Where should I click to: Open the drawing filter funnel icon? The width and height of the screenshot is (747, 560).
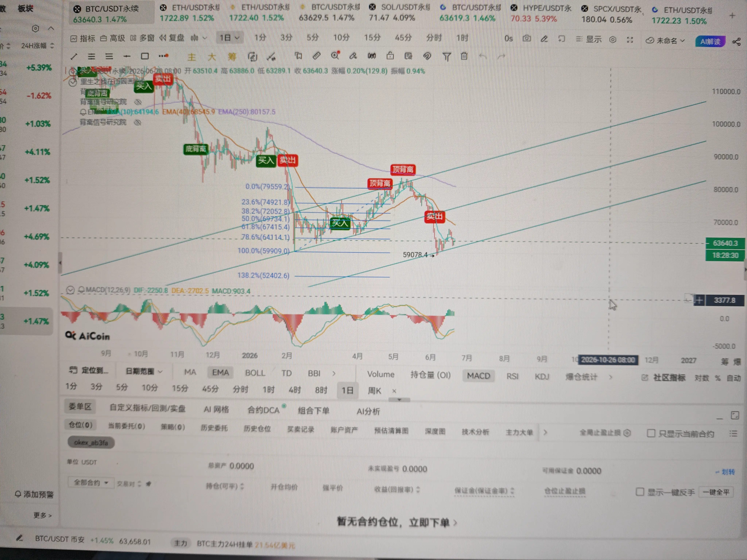click(446, 56)
